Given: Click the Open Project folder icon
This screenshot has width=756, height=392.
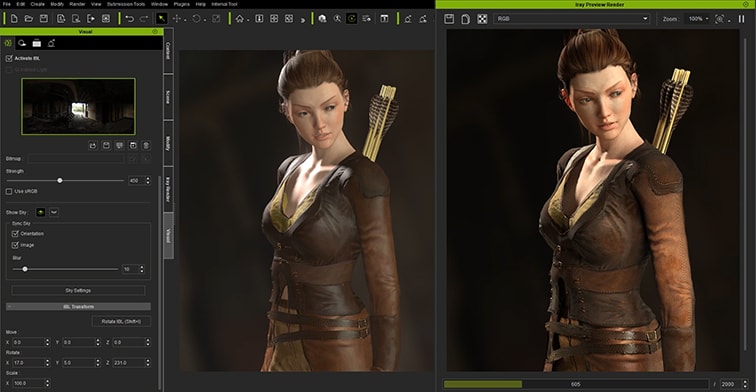Looking at the screenshot, I should click(x=29, y=19).
